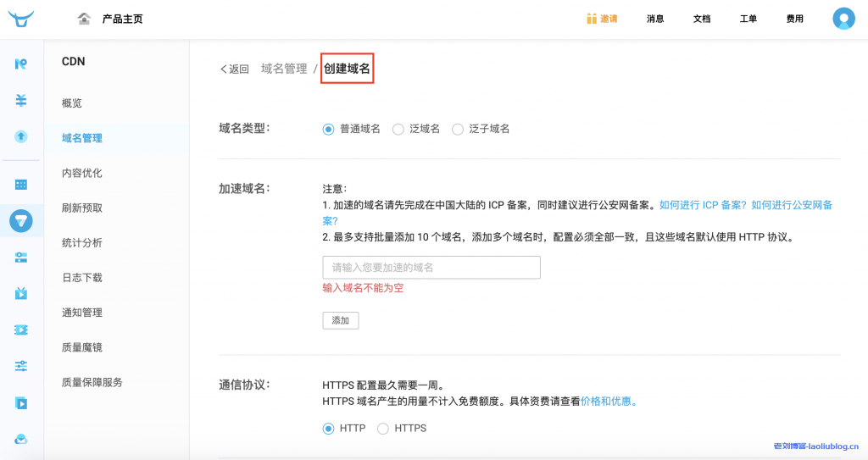This screenshot has width=868, height=460.
Task: Open 域名管理 in the CDN menu
Action: [82, 138]
